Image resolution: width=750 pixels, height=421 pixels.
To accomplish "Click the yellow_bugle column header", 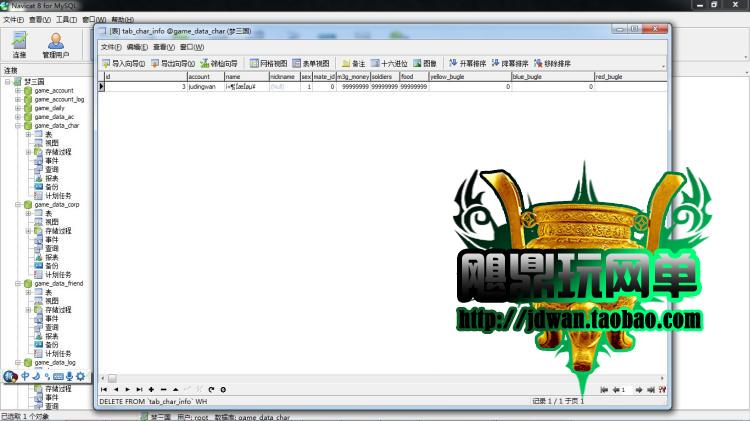I will click(470, 77).
